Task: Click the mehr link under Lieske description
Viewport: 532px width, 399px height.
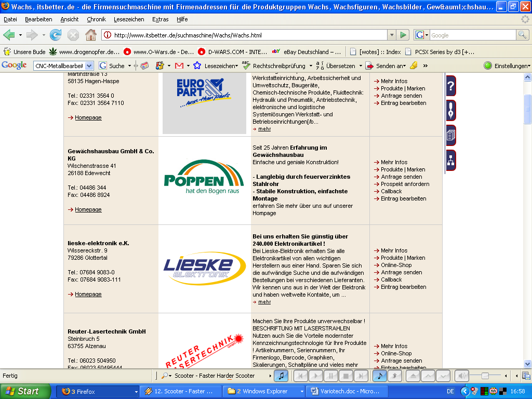Action: pyautogui.click(x=264, y=302)
